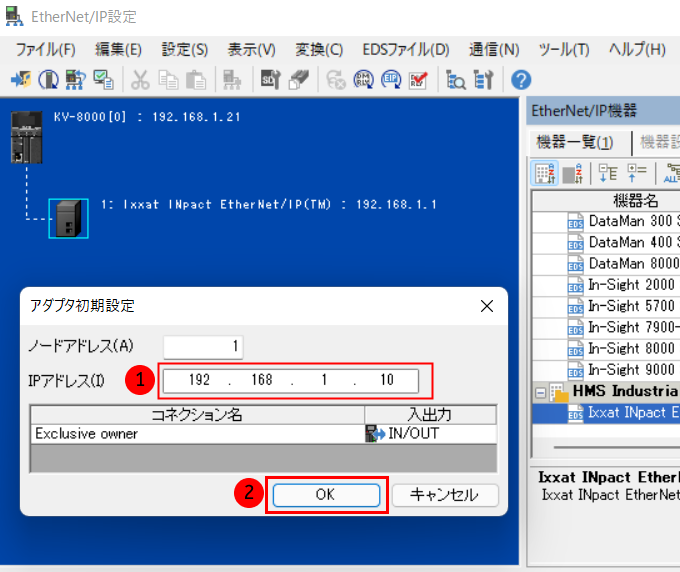Select sort by vendor A-Z icon

tap(545, 173)
